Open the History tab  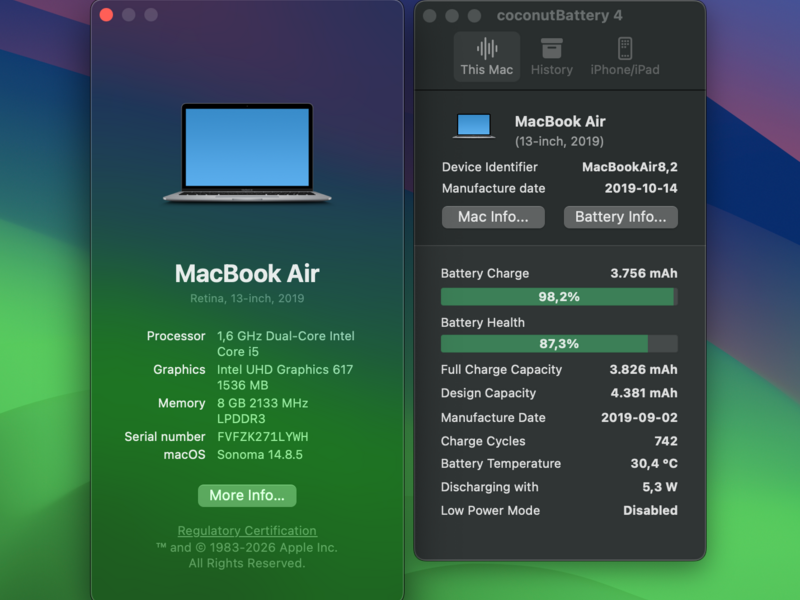click(552, 56)
